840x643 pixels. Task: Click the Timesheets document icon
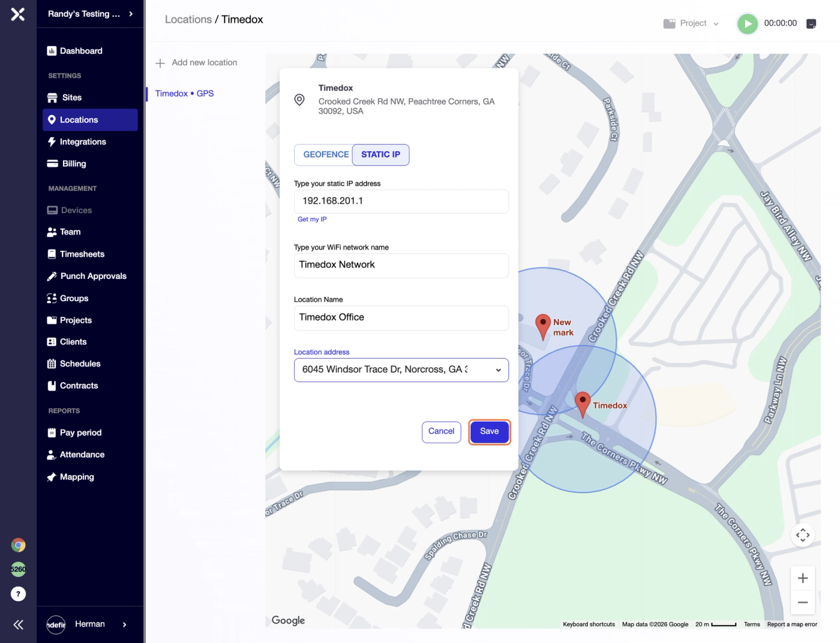(x=52, y=254)
